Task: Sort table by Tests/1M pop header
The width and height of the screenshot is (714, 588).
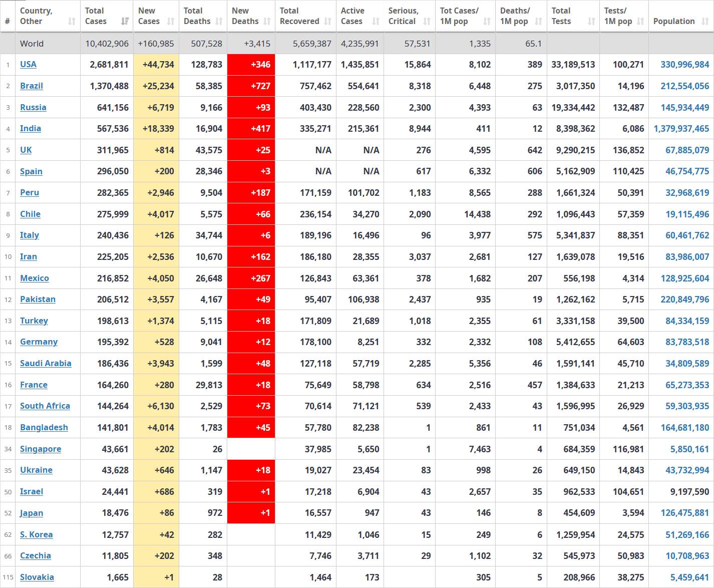Action: 617,16
